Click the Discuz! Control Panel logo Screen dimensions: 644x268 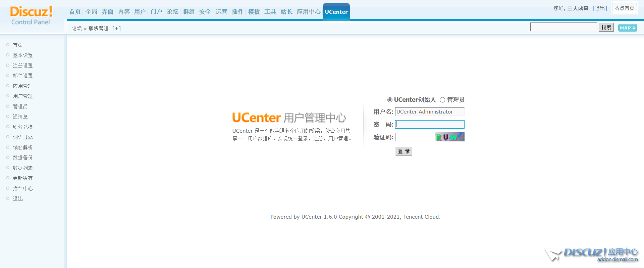click(x=31, y=16)
